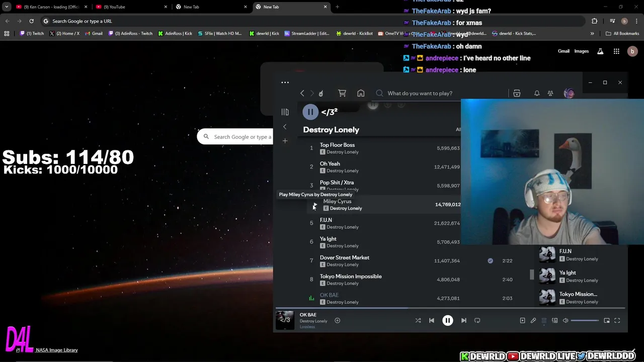This screenshot has height=362, width=644.
Task: Mute Spotify volume
Action: [x=566, y=320]
